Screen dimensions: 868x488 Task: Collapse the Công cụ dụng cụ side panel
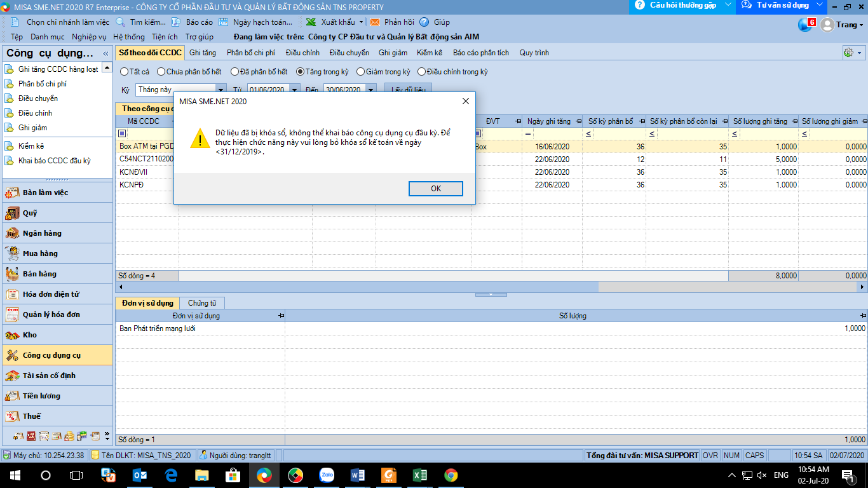[105, 54]
